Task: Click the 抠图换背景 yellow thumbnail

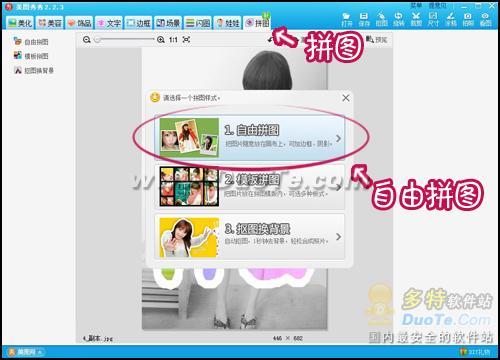Action: (189, 237)
